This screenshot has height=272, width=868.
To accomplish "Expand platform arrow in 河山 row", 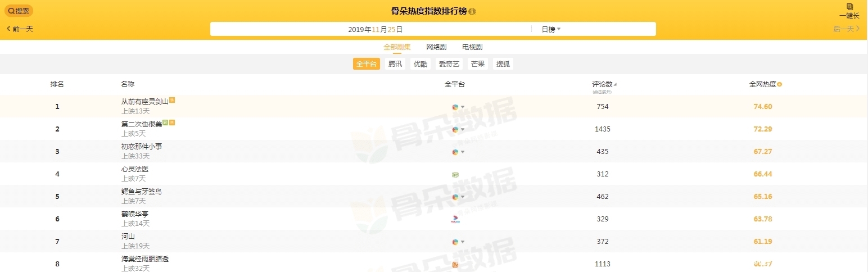I will coord(463,242).
